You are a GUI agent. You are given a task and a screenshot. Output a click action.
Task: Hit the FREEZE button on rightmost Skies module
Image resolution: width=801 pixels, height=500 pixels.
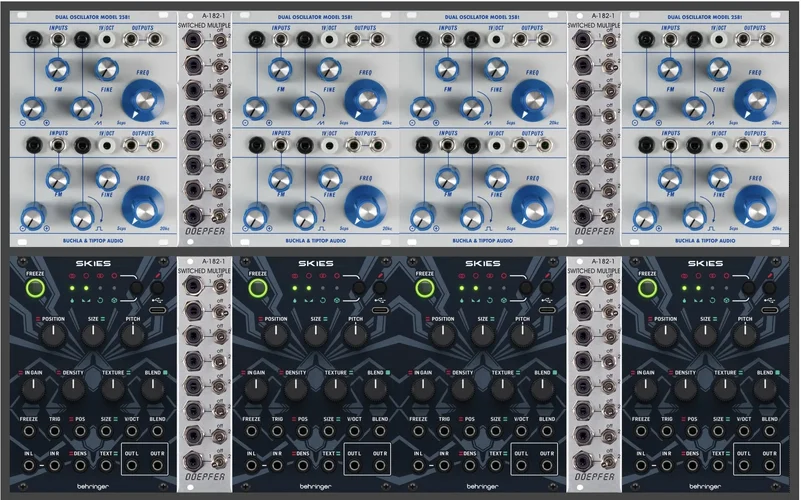[647, 289]
